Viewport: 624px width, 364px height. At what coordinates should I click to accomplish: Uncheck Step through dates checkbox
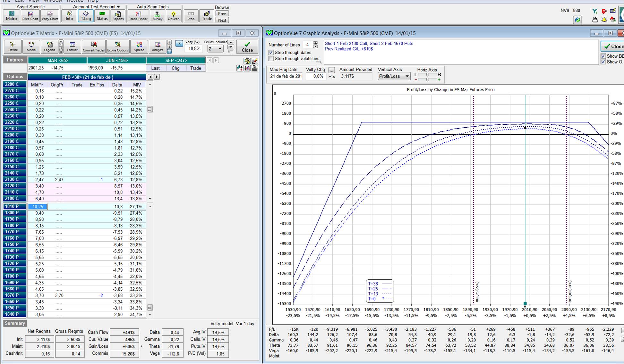click(x=271, y=53)
